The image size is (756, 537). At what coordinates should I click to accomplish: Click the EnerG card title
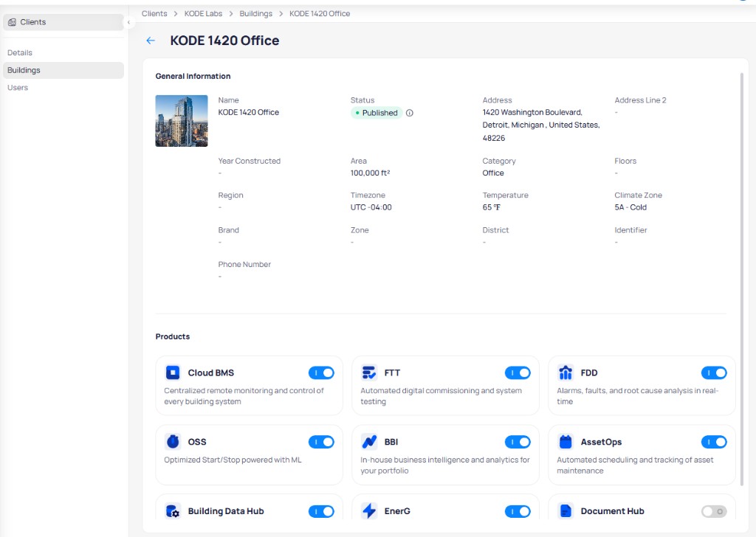click(x=397, y=511)
